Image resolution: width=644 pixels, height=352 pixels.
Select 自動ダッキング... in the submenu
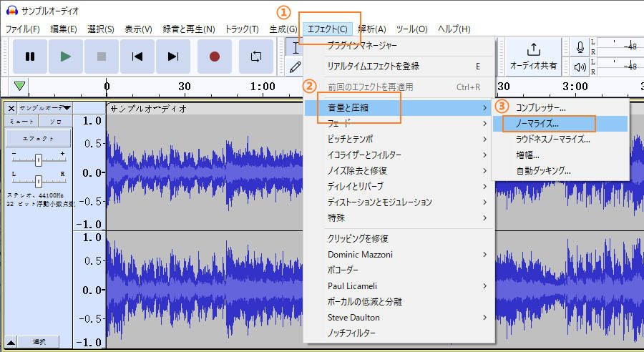(x=560, y=170)
